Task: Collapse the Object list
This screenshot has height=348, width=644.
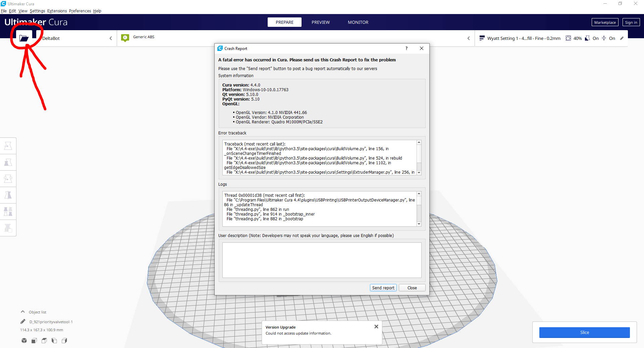Action: pyautogui.click(x=23, y=312)
